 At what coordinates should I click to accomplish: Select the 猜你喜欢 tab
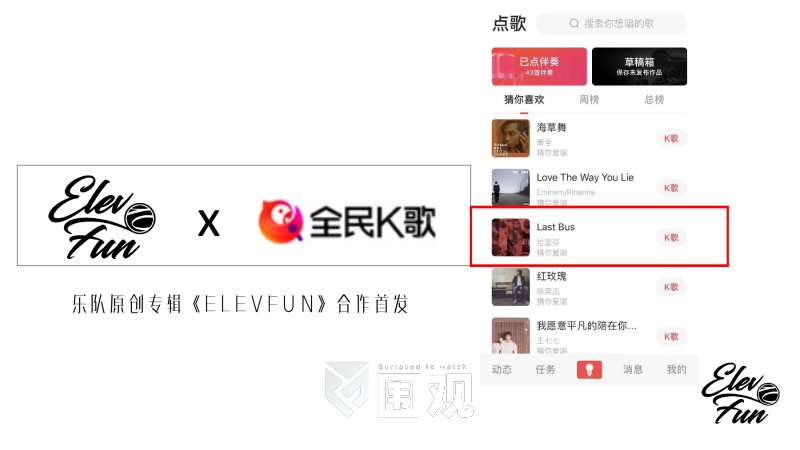524,99
